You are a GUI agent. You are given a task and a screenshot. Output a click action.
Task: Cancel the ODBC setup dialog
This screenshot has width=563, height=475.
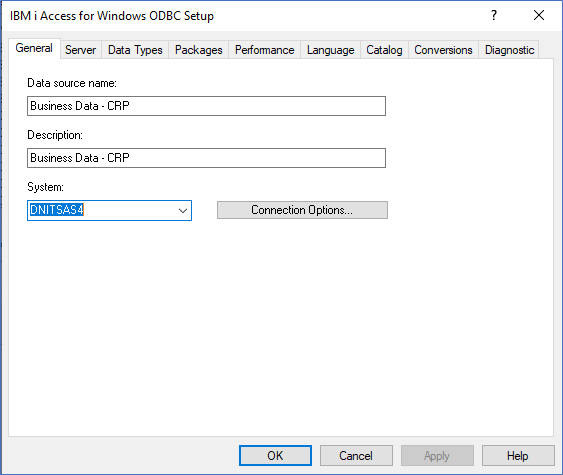point(356,456)
